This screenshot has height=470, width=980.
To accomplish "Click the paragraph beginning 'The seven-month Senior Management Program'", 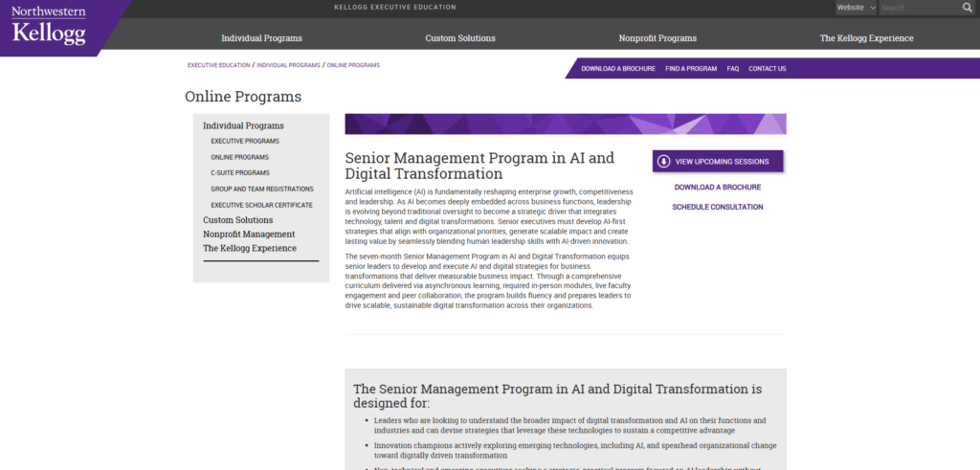I will (x=489, y=281).
